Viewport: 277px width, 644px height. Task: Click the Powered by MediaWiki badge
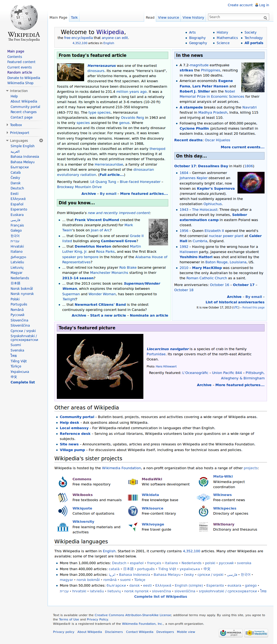tap(256, 633)
